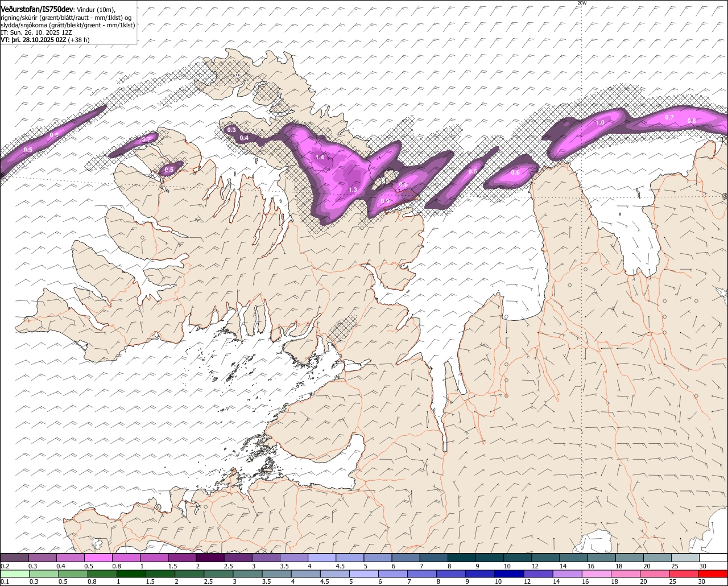Select the lilac bottom swatch between 14 and 16
This screenshot has width=728, height=586.
tap(568, 573)
